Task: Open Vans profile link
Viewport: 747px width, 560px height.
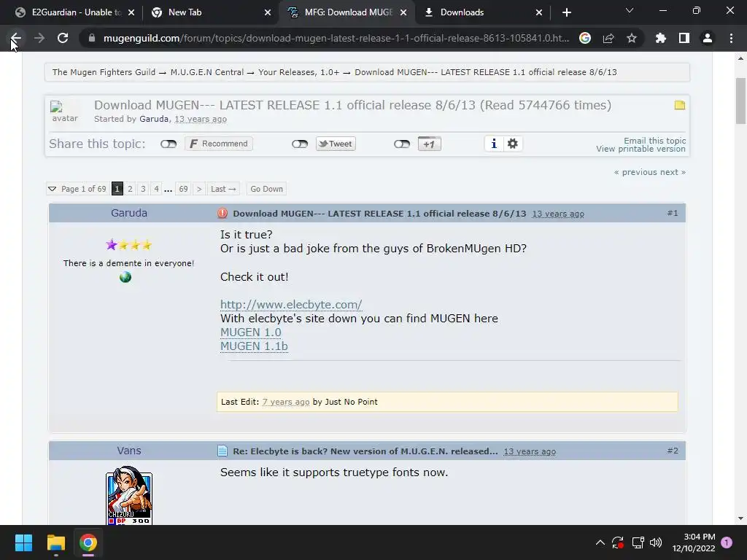Action: 129,451
